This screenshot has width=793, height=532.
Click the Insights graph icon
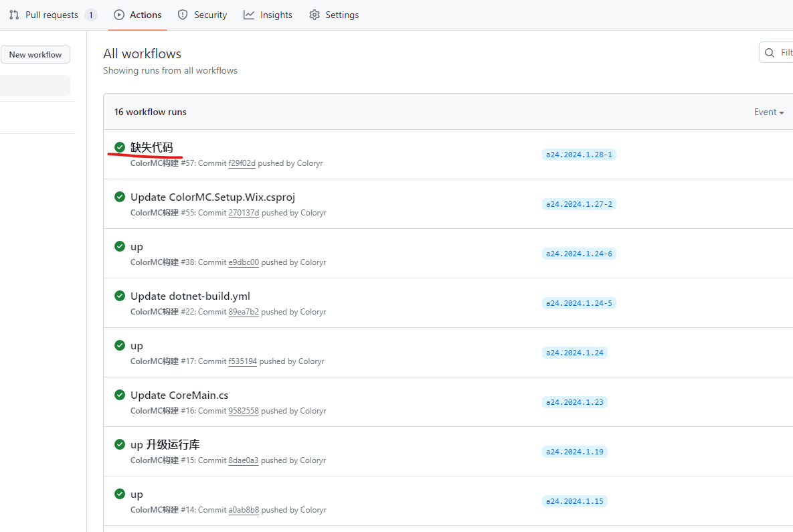(x=249, y=15)
